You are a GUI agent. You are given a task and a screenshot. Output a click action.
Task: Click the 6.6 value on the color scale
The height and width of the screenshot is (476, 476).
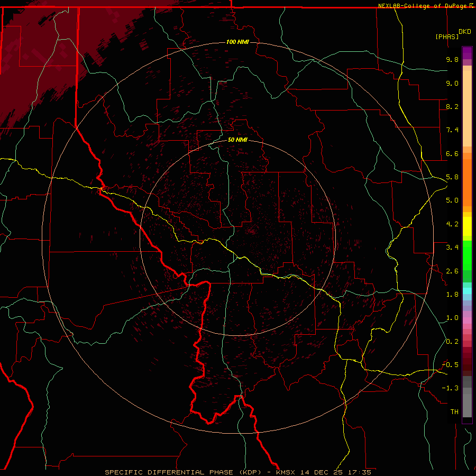[452, 153]
